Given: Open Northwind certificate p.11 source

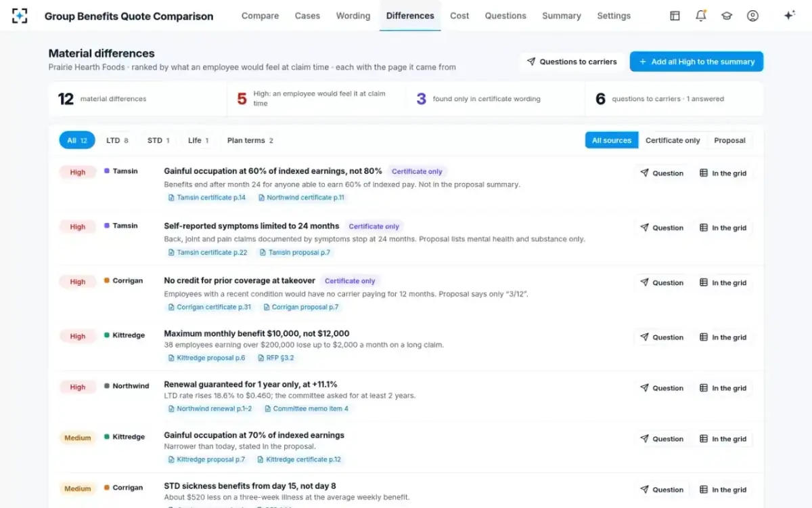Looking at the screenshot, I should click(300, 198).
